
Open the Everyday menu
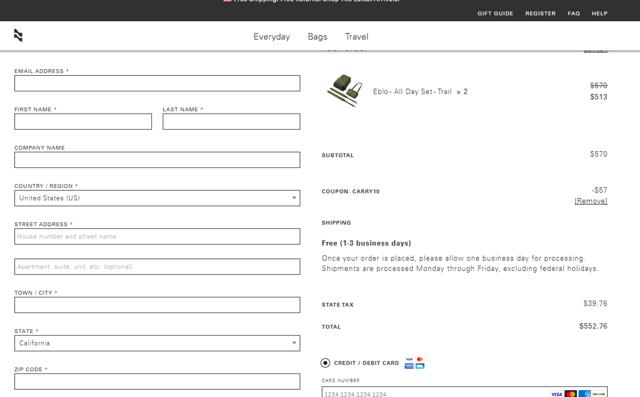(271, 37)
